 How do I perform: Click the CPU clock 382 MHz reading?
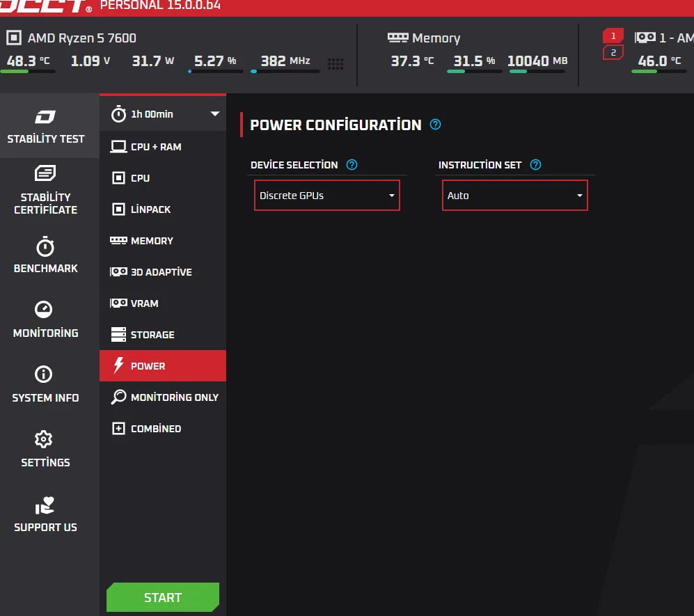click(x=285, y=61)
